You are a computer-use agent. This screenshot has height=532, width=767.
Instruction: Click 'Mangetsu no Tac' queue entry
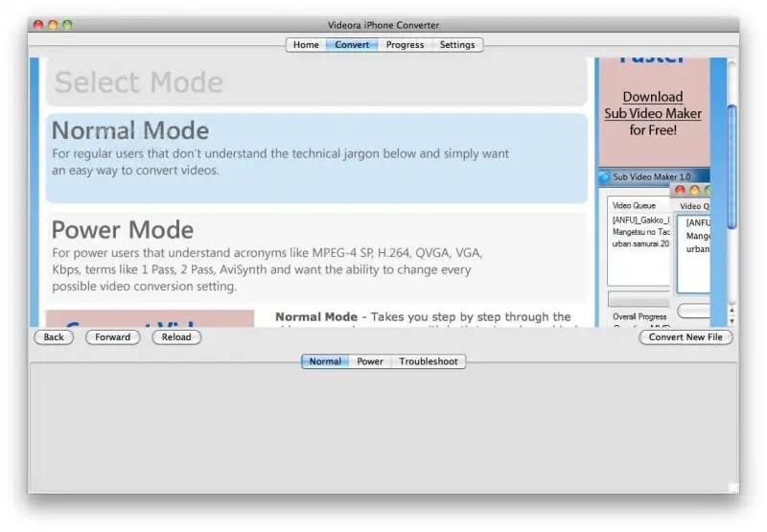(x=640, y=232)
